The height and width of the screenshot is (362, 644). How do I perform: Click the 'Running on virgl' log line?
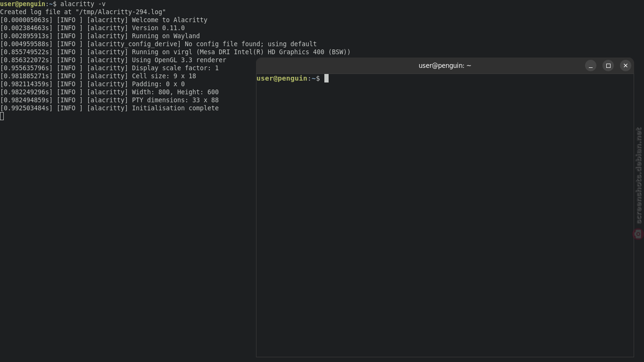click(x=175, y=52)
